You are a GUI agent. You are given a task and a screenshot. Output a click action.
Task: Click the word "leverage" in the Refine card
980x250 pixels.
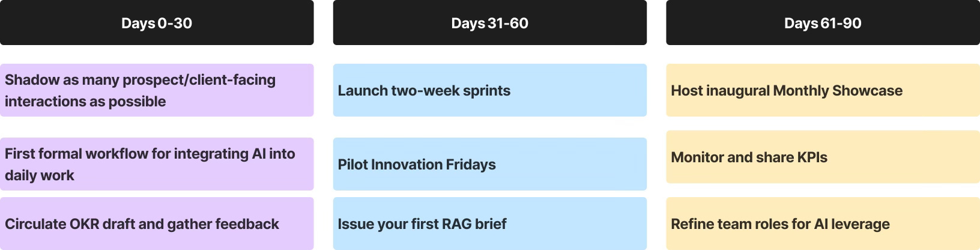[861, 224]
